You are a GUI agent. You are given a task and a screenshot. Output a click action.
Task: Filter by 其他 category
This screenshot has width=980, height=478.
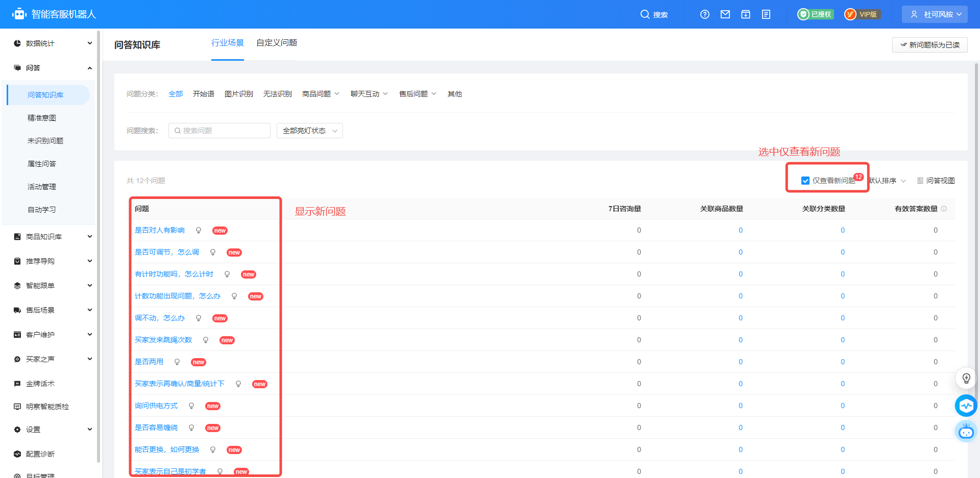(455, 94)
